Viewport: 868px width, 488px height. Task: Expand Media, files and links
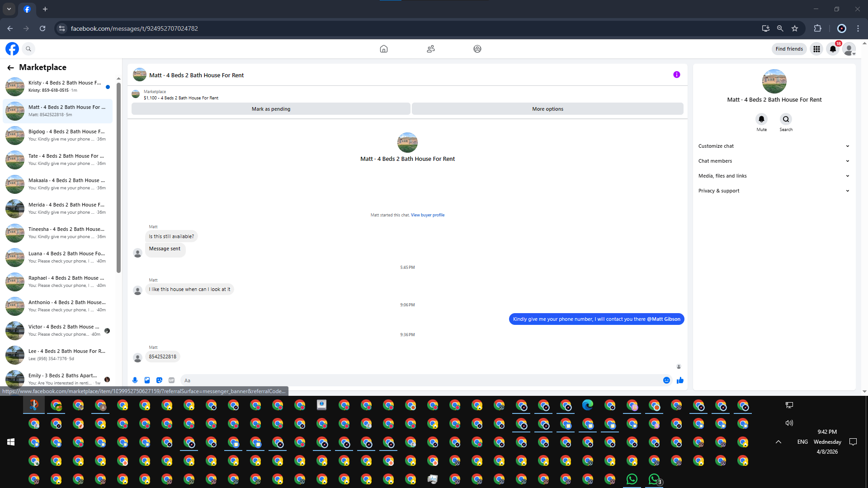click(774, 176)
